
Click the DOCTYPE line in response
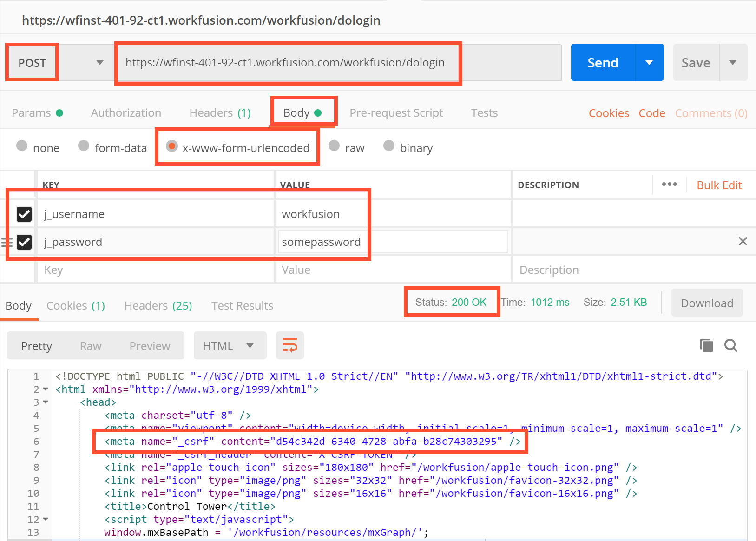(x=389, y=376)
